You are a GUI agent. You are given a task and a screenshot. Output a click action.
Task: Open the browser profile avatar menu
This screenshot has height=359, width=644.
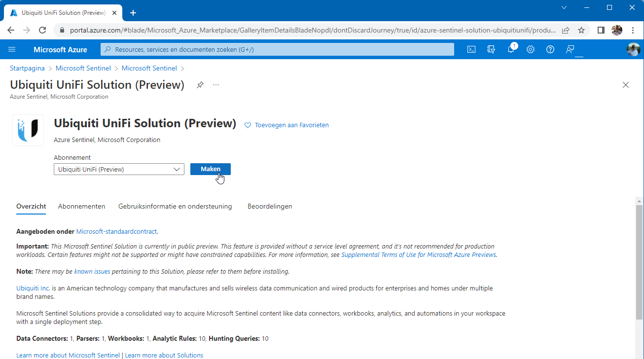tap(616, 30)
